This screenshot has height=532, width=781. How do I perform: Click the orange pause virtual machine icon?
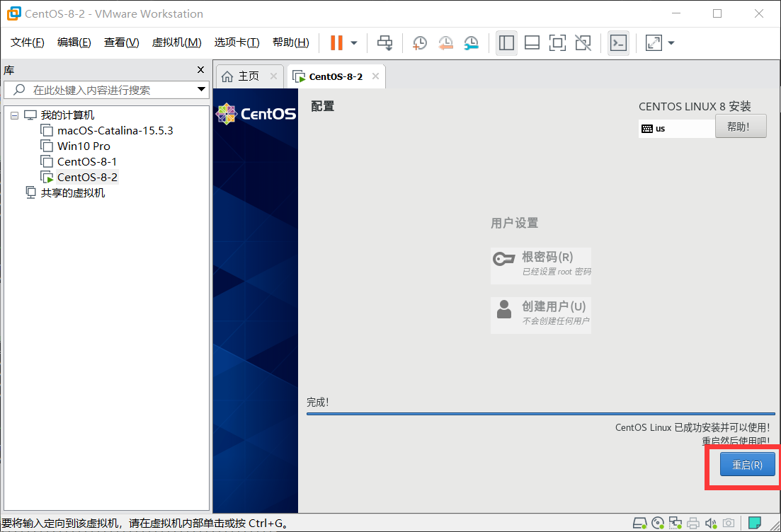(336, 43)
